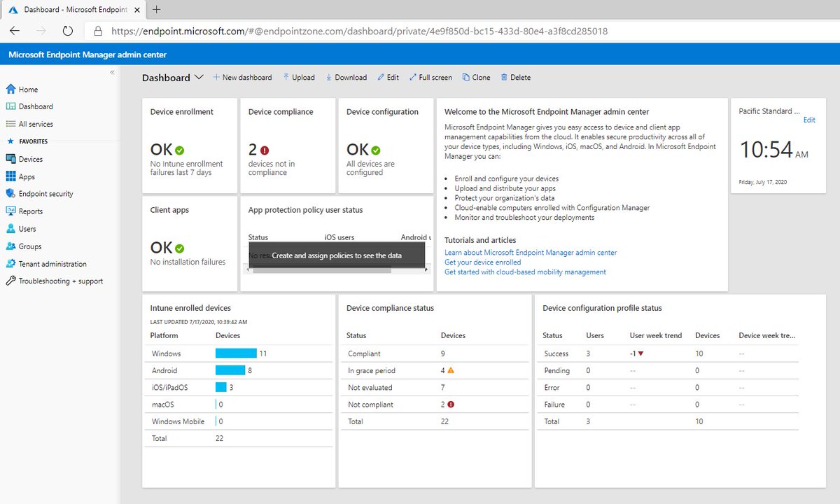Open the Devices sidebar icon
Screen dimensions: 840x504
[10, 160]
